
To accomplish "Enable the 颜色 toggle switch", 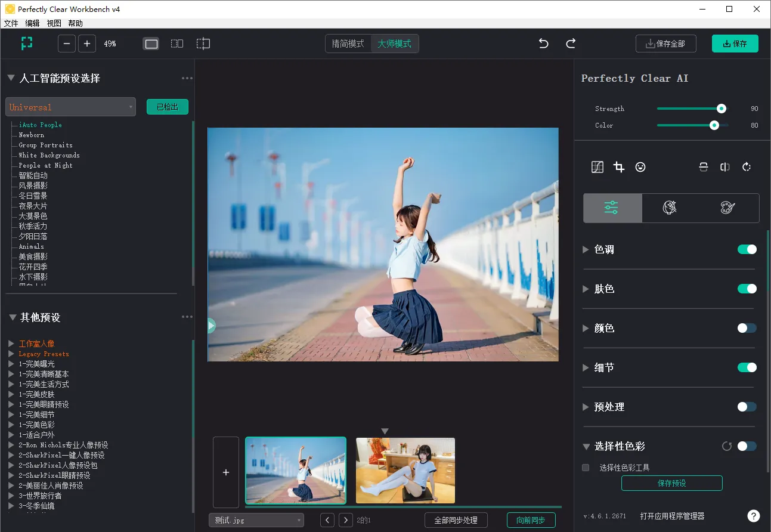I will 747,328.
